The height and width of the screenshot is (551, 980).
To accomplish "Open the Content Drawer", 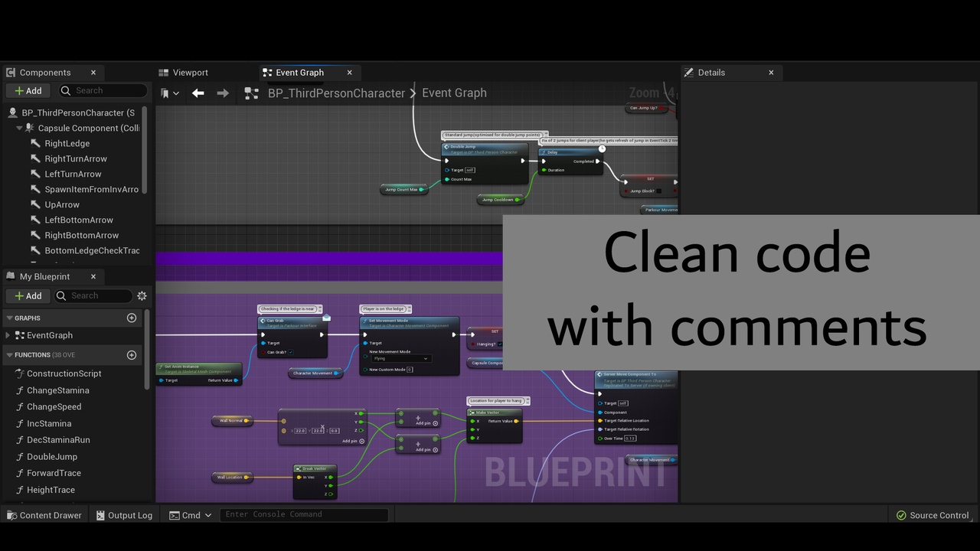I will pos(44,515).
